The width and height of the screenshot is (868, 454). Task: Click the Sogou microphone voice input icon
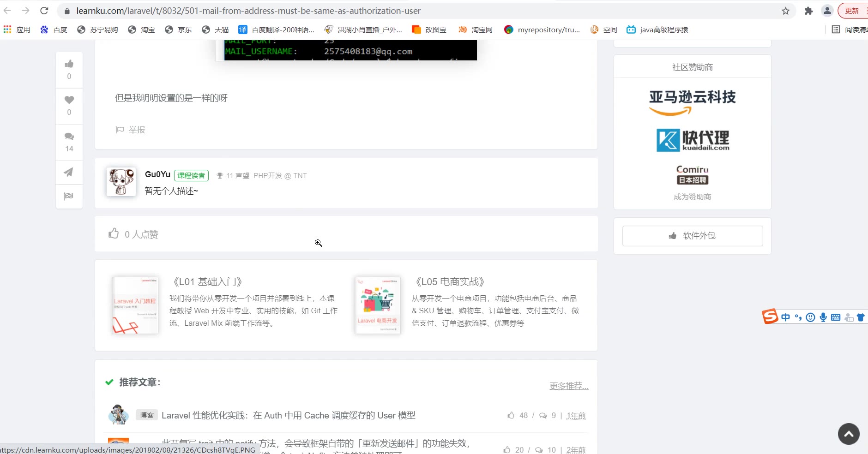tap(823, 317)
